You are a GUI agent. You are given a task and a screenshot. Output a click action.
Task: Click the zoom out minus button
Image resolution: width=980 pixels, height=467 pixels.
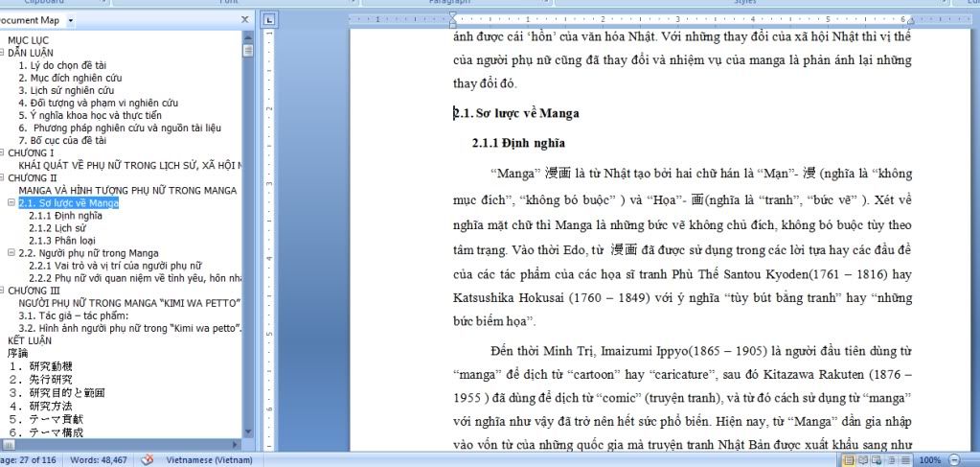click(x=955, y=460)
